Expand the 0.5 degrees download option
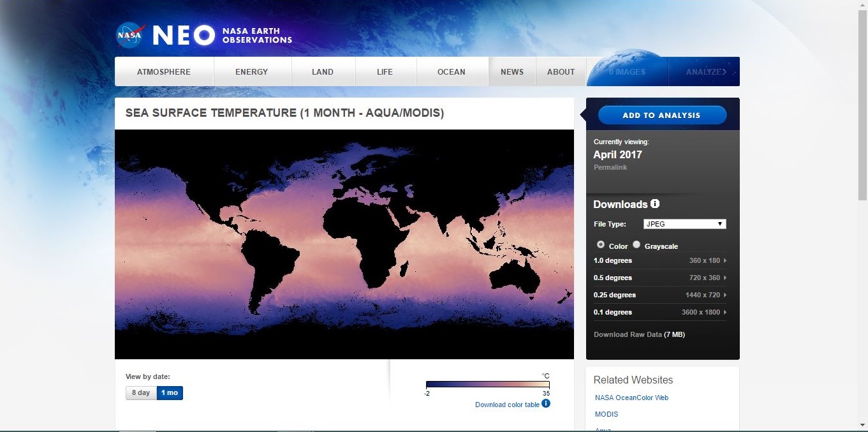 (x=659, y=278)
